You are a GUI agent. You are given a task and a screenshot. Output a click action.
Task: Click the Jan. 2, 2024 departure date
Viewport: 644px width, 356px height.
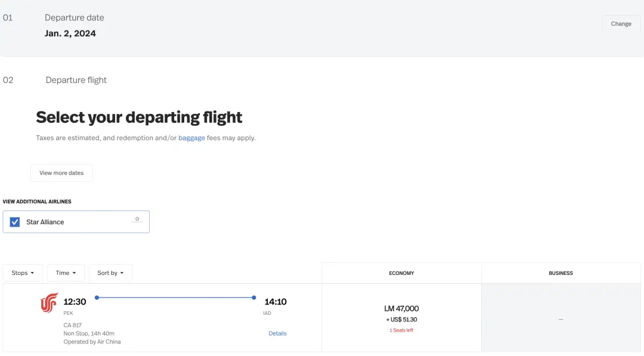[70, 33]
